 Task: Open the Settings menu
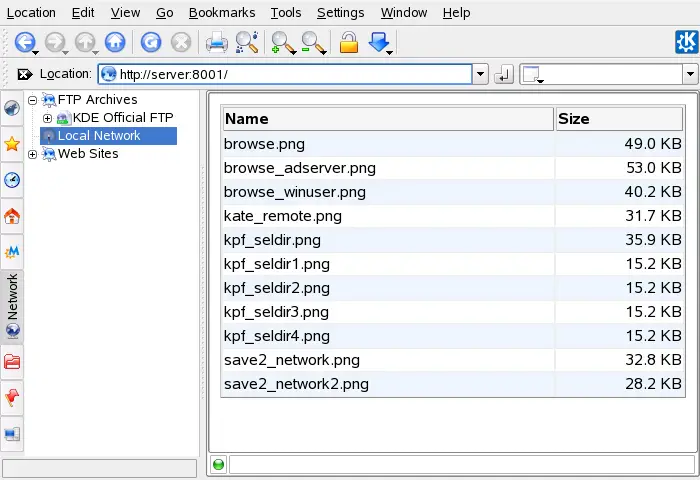[340, 13]
